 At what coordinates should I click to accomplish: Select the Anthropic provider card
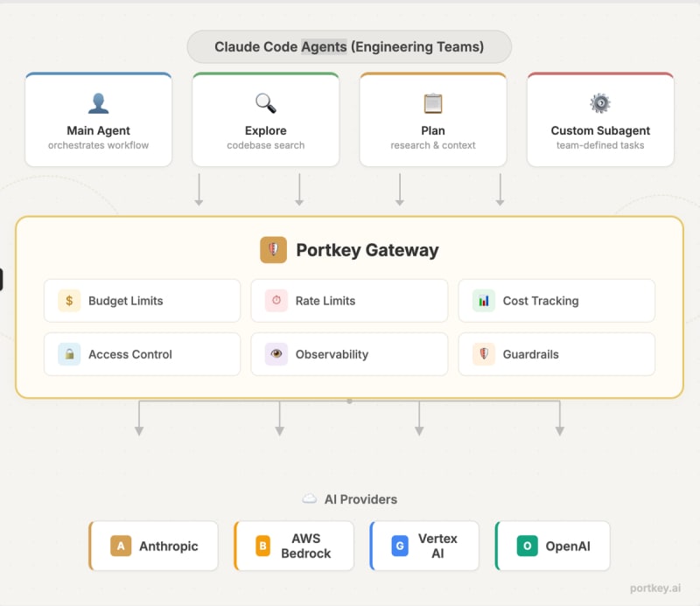pos(154,546)
